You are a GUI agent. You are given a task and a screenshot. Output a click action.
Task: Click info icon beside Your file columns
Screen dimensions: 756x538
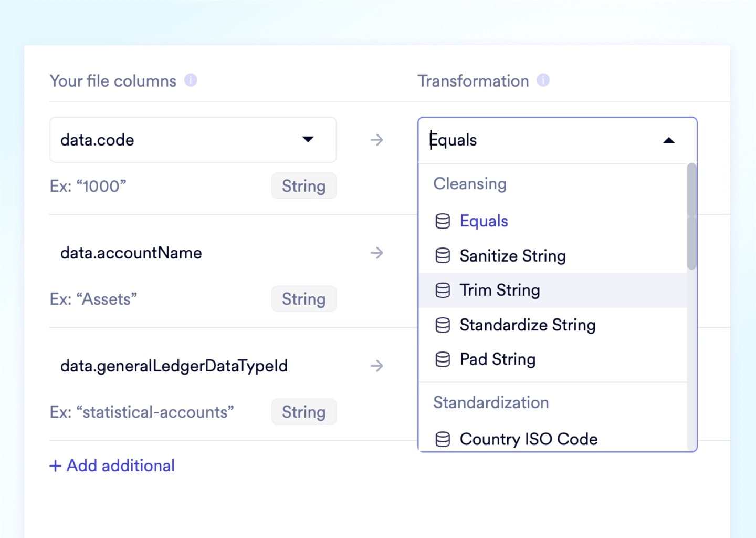pyautogui.click(x=191, y=80)
